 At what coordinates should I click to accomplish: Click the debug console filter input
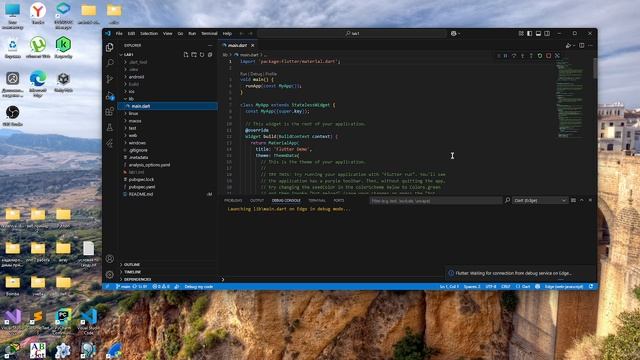[436, 200]
